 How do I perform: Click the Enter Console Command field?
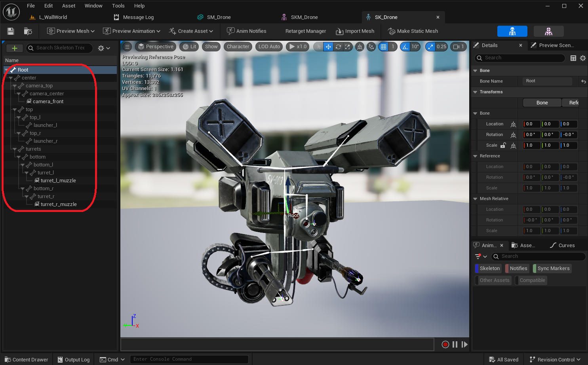[188, 359]
